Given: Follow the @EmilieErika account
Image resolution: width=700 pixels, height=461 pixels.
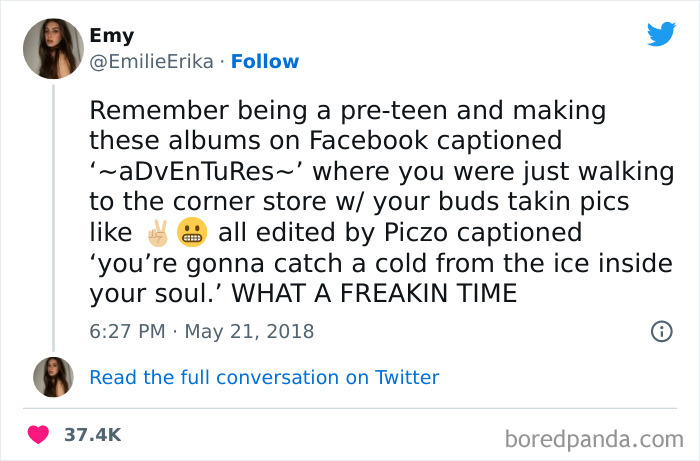Looking at the screenshot, I should (265, 62).
